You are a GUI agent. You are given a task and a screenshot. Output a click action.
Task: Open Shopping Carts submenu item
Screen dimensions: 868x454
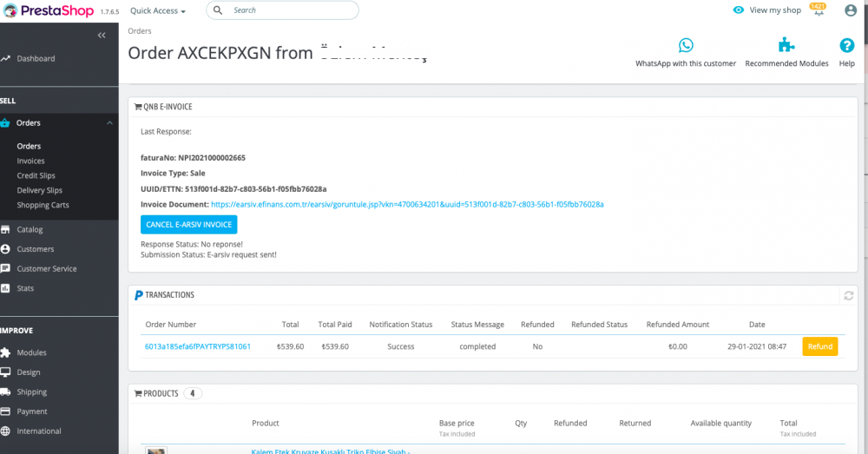[x=43, y=205]
